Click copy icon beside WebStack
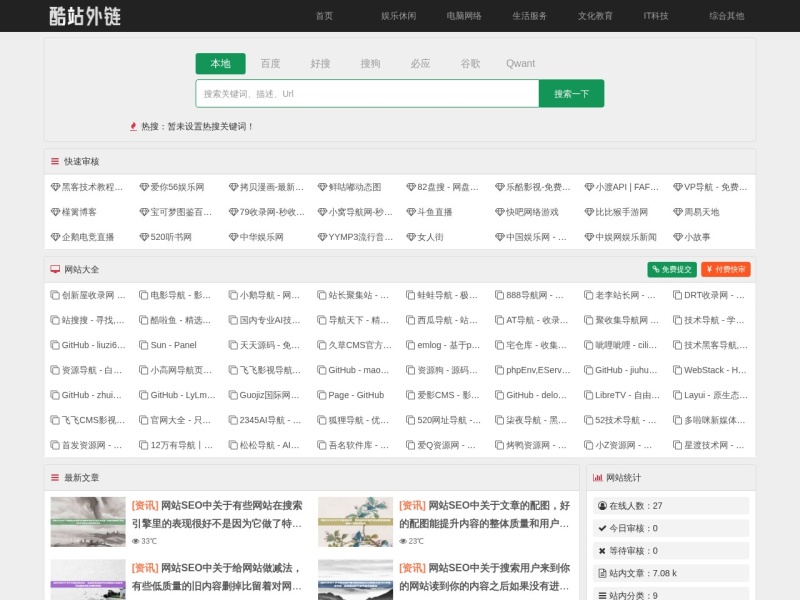The image size is (800, 600). pyautogui.click(x=677, y=370)
